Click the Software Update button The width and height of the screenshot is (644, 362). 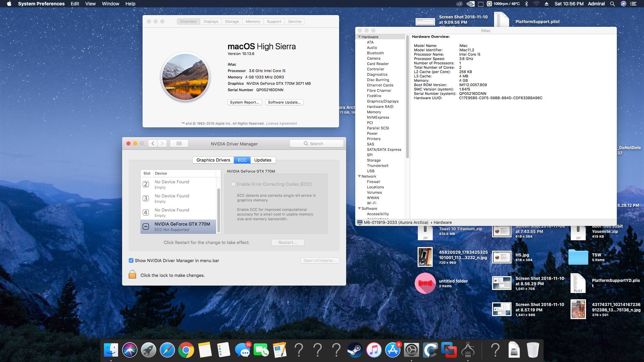(x=284, y=102)
